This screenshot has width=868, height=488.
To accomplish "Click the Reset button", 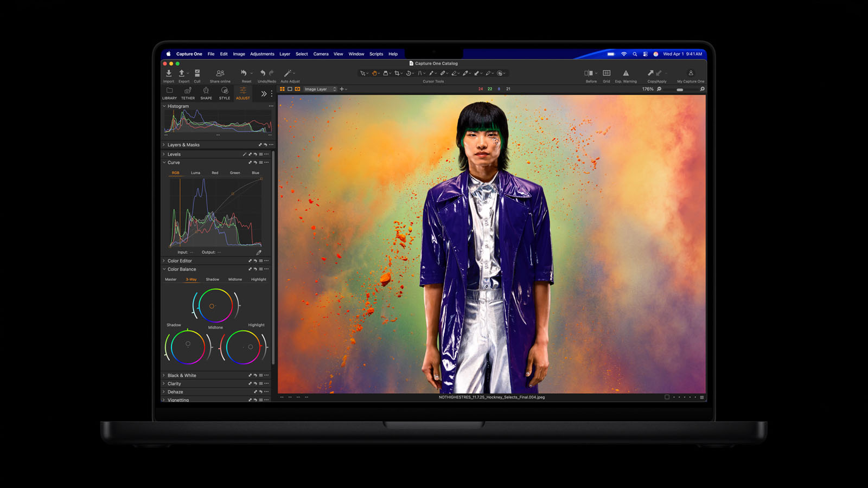I will point(244,73).
